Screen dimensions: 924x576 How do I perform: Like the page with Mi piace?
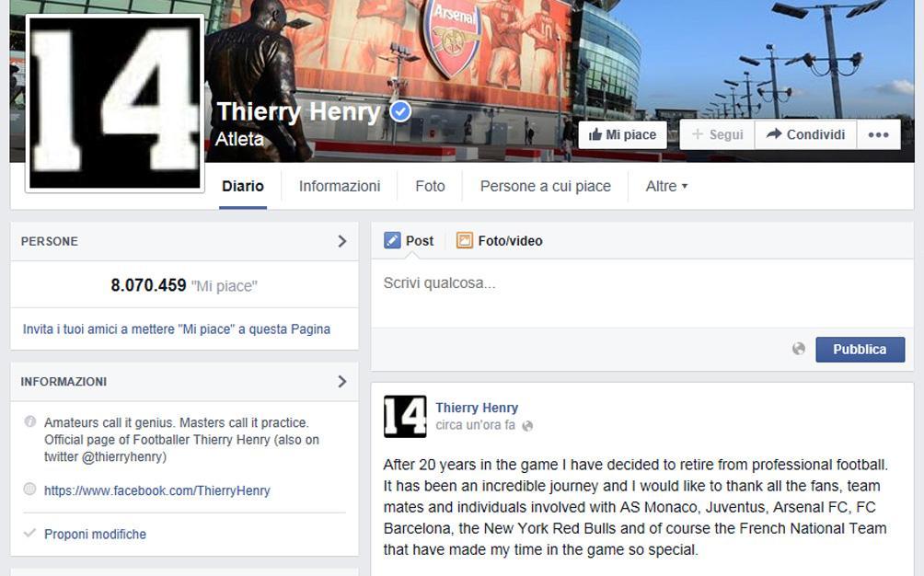[622, 135]
